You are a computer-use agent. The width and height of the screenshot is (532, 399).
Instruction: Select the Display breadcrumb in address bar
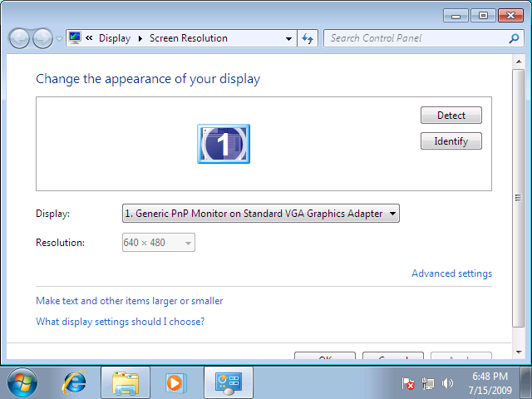tap(115, 38)
